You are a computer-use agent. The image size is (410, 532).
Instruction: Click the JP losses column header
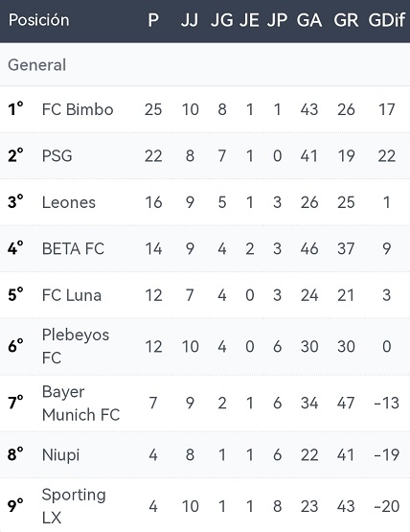coord(277,20)
